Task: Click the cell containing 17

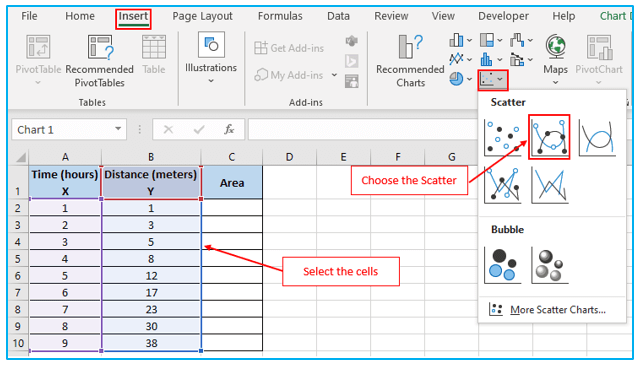Action: pos(151,293)
